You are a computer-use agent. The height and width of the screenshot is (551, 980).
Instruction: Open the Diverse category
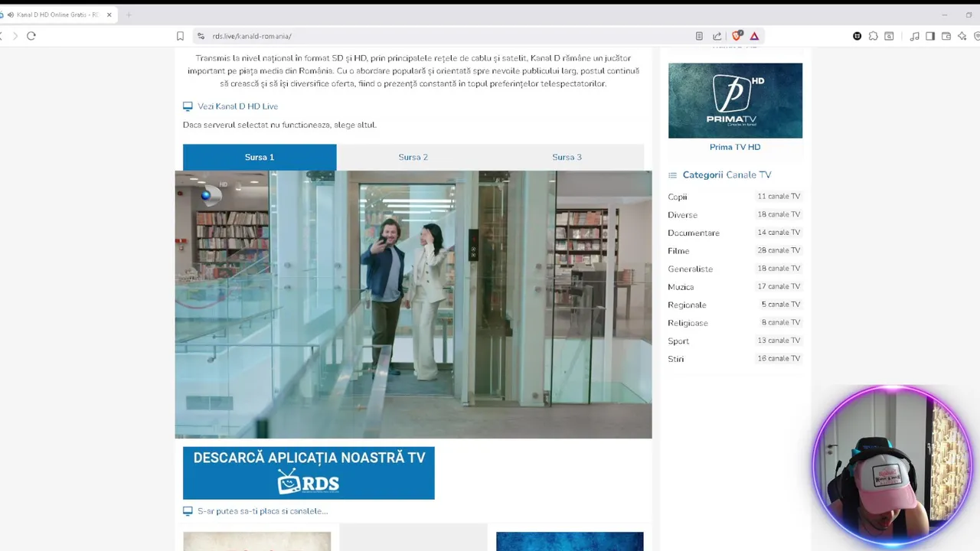682,215
